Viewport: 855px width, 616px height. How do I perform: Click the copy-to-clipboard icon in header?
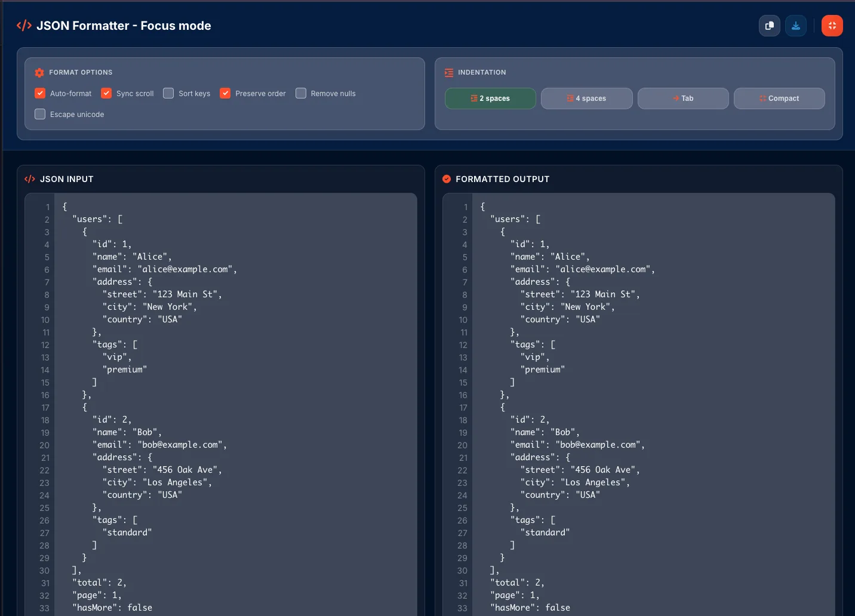pyautogui.click(x=769, y=26)
